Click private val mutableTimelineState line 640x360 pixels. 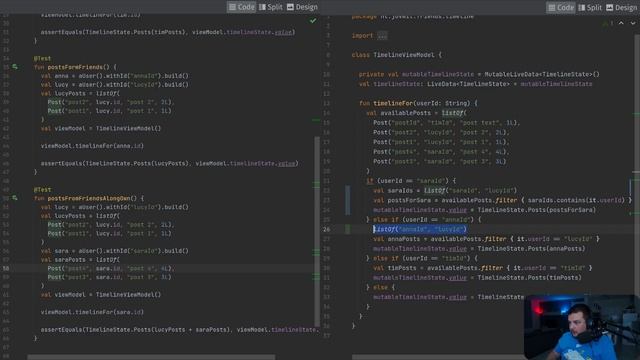tap(479, 74)
